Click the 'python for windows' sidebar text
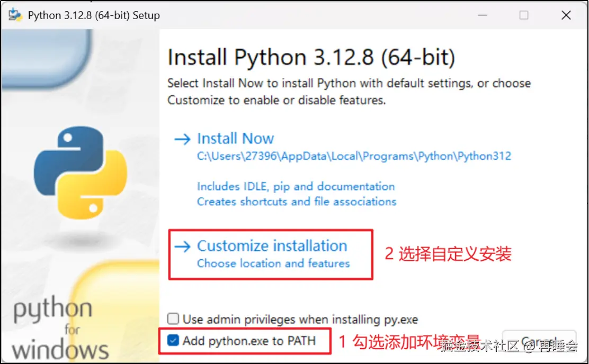 coord(60,329)
